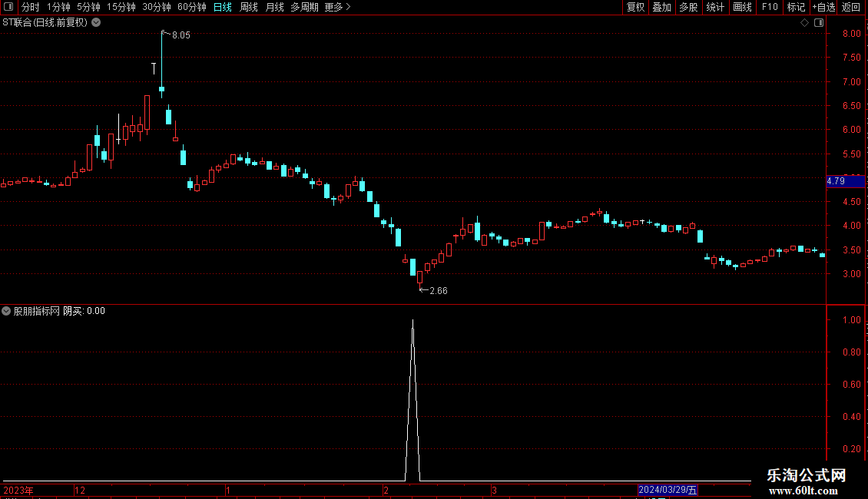Screen dimensions: 868x499
Task: Click the ST联合(日线.前复权) chart title
Action: pos(45,23)
